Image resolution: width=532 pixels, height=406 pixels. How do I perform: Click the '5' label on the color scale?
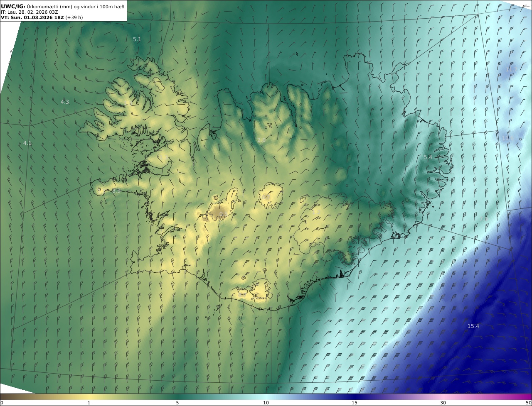[x=177, y=403]
